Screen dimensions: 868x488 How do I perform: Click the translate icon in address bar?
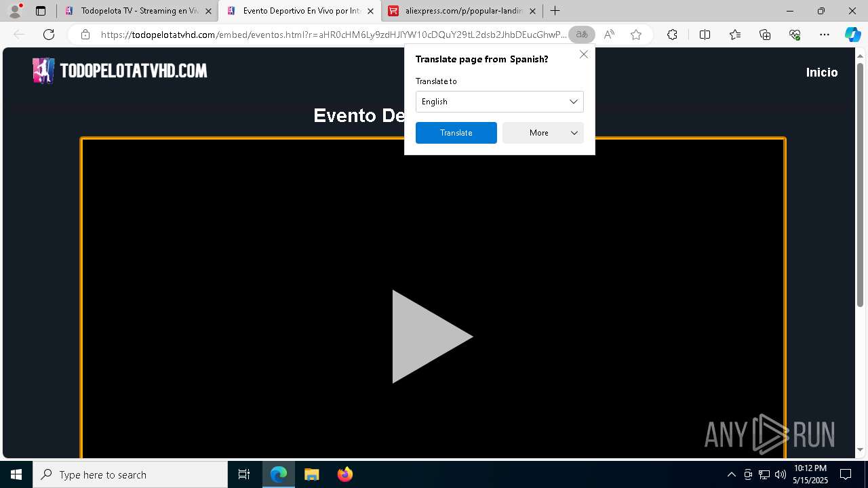click(582, 35)
